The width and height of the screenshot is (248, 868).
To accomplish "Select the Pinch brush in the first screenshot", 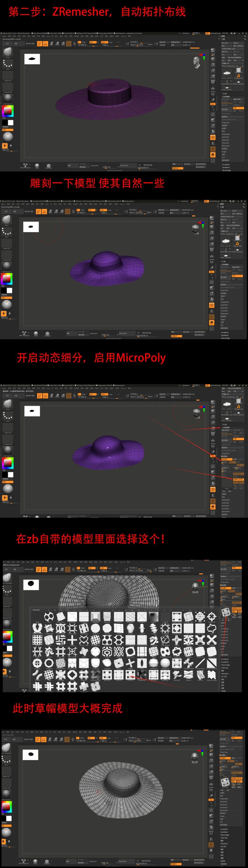I will 37,166.
